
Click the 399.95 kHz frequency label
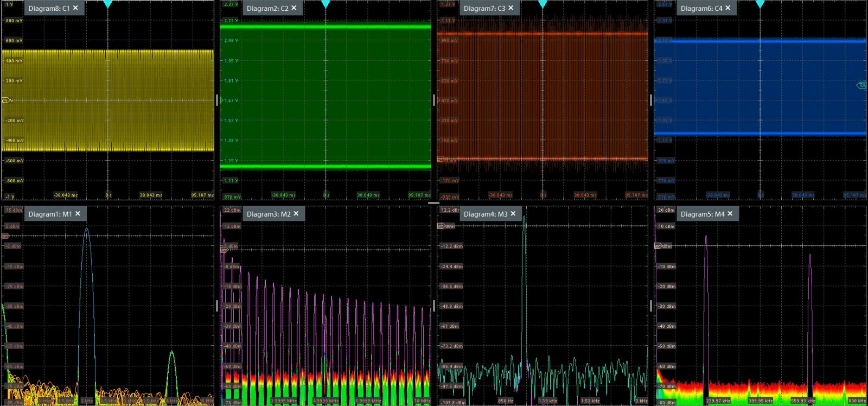[x=761, y=401]
